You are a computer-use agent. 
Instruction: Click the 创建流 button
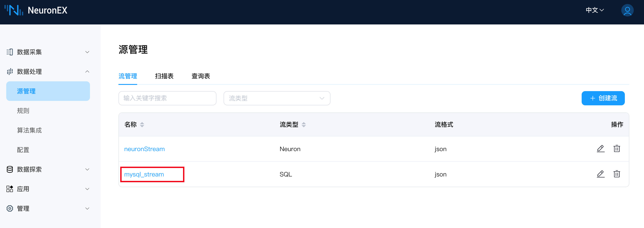coord(603,98)
